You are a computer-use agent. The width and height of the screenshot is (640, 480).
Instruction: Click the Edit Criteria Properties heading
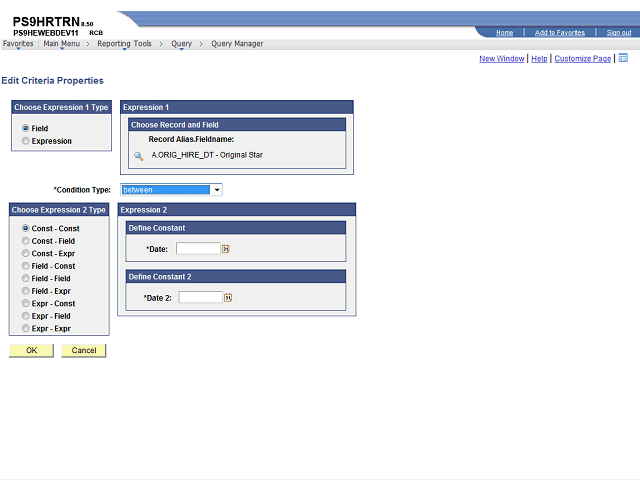(x=53, y=81)
